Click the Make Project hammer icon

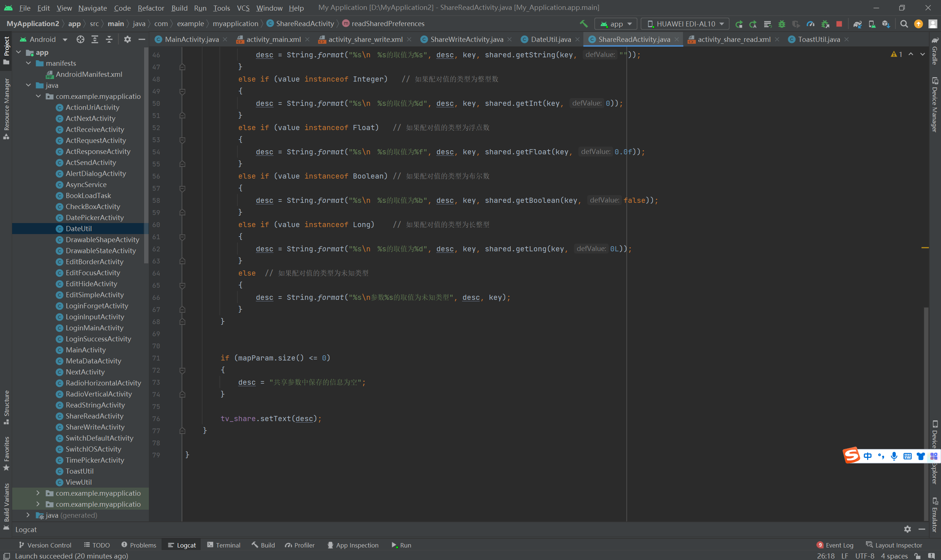(x=584, y=24)
